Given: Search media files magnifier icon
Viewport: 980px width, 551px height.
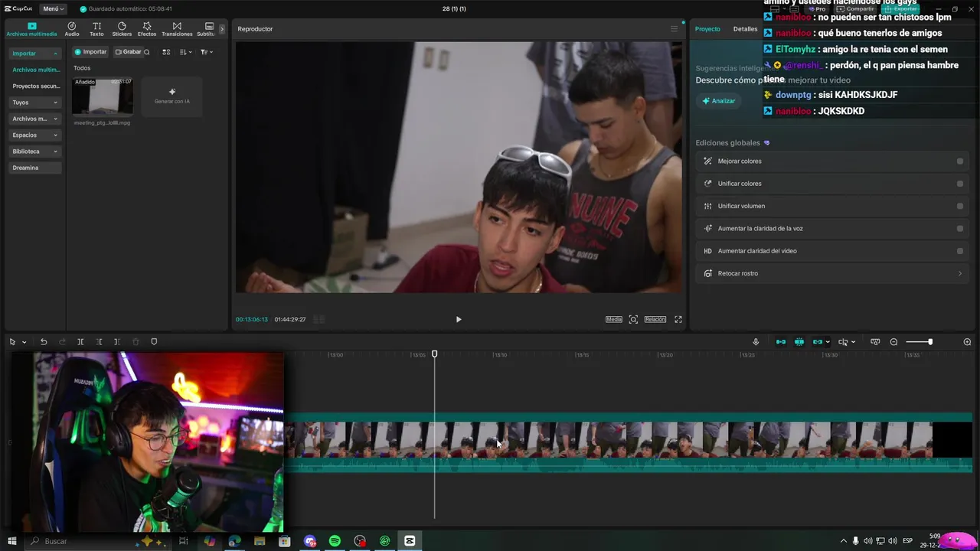Looking at the screenshot, I should pyautogui.click(x=147, y=52).
